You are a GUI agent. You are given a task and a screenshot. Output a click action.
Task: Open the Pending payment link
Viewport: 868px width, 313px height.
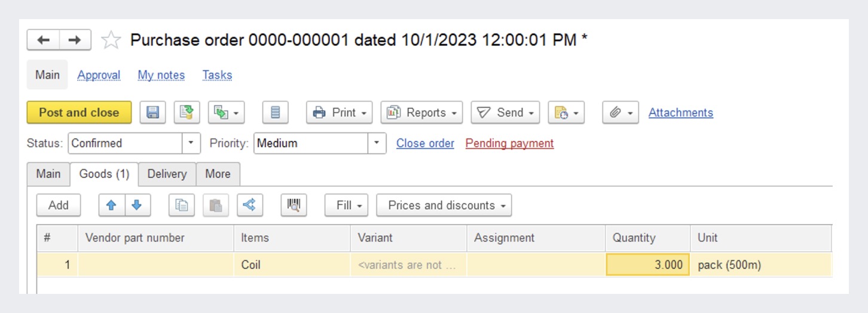click(x=509, y=143)
